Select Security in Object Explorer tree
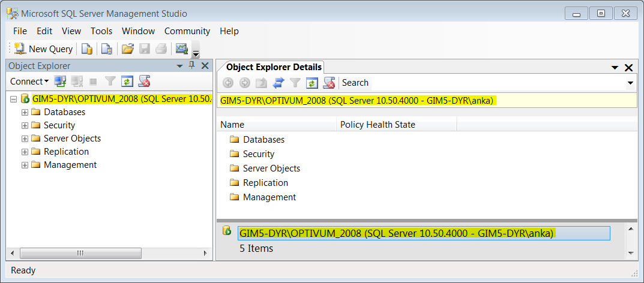 pyautogui.click(x=59, y=125)
